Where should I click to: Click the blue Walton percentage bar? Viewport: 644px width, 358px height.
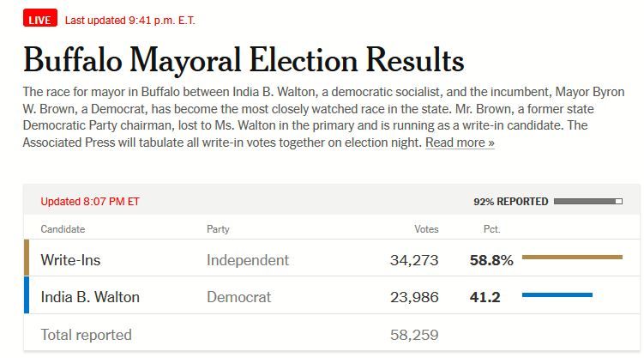pos(557,294)
